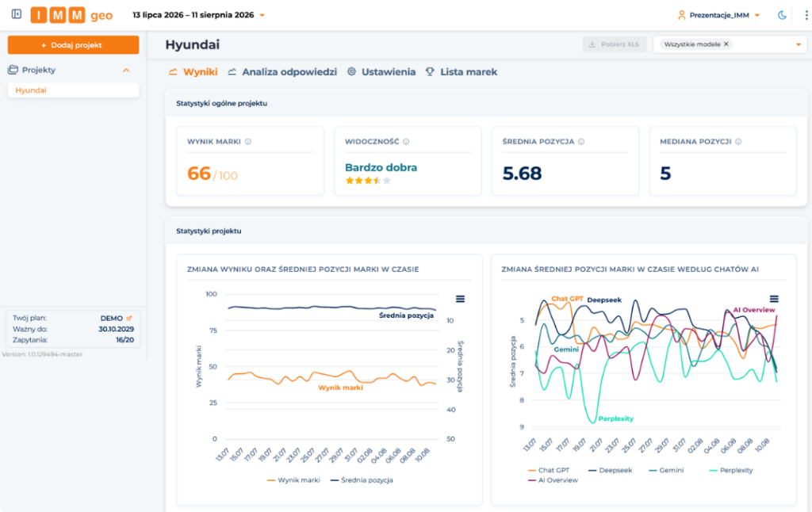Toggle Gemini legend series
The image size is (812, 512).
666,471
